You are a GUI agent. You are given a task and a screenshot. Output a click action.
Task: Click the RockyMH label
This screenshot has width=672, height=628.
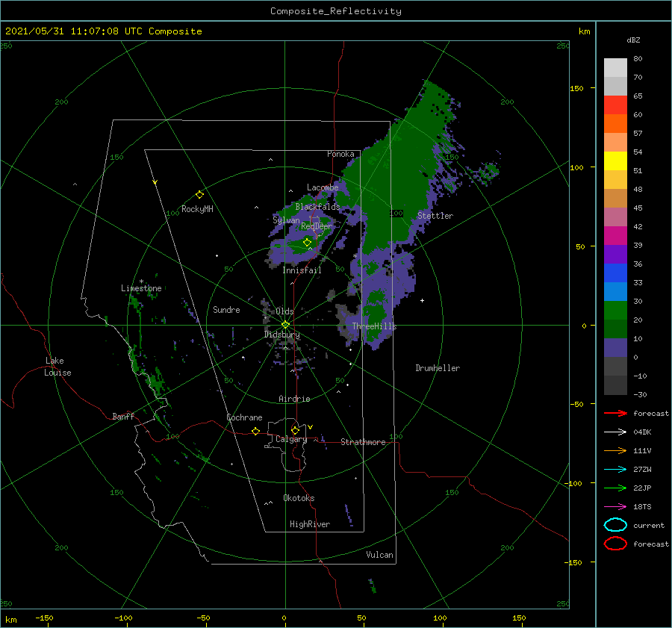pyautogui.click(x=197, y=209)
